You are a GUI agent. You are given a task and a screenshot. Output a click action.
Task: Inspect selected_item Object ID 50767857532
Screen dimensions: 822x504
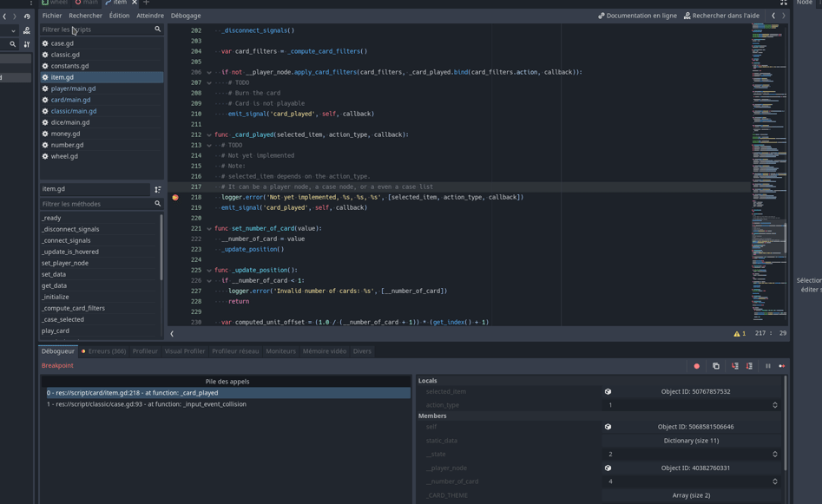[691, 392]
